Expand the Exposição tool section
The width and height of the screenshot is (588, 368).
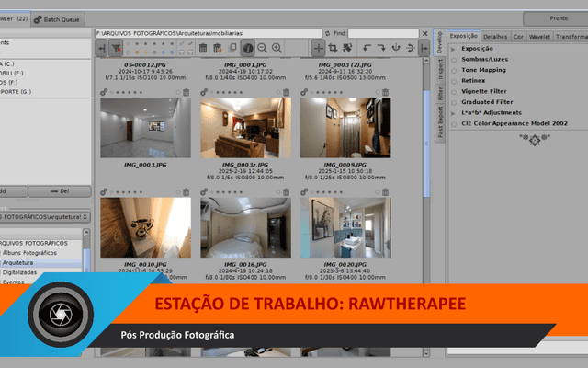(453, 49)
